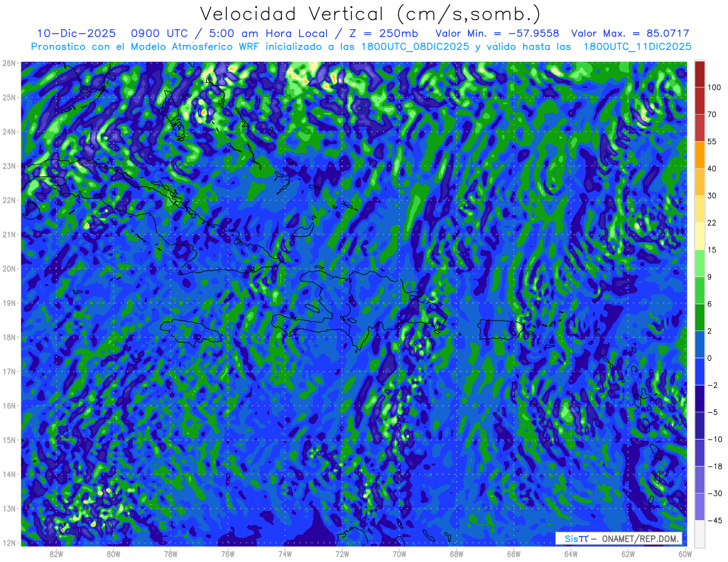Viewport: 728px width, 562px height.
Task: Click the colorbar value "-5"
Action: point(712,412)
